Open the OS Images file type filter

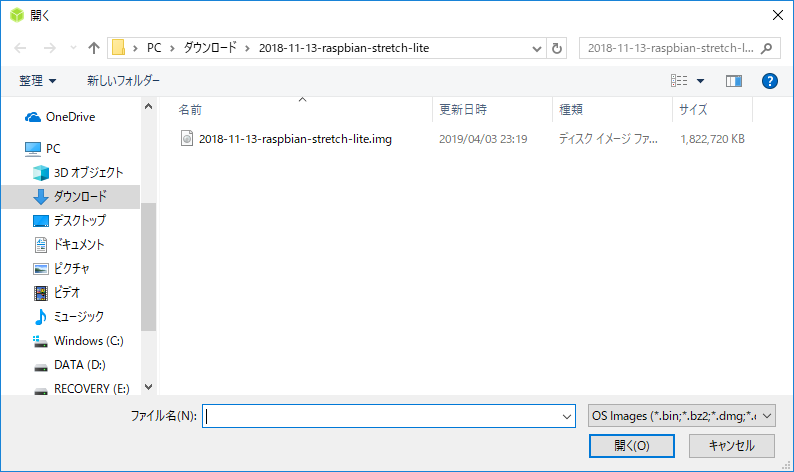(682, 416)
